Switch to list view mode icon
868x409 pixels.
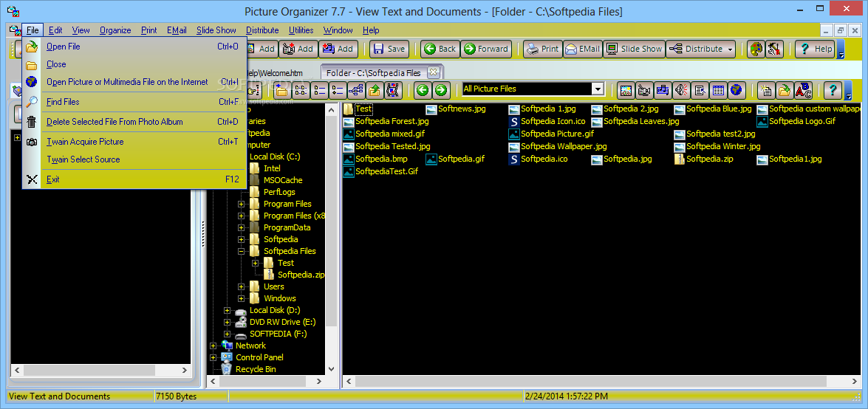coord(319,89)
